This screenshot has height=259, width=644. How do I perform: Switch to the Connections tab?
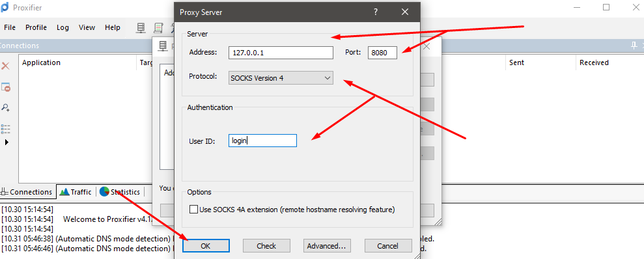27,192
